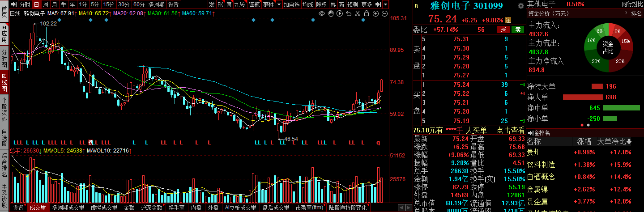Open 同行对比 peer comparison

[x=632, y=4]
